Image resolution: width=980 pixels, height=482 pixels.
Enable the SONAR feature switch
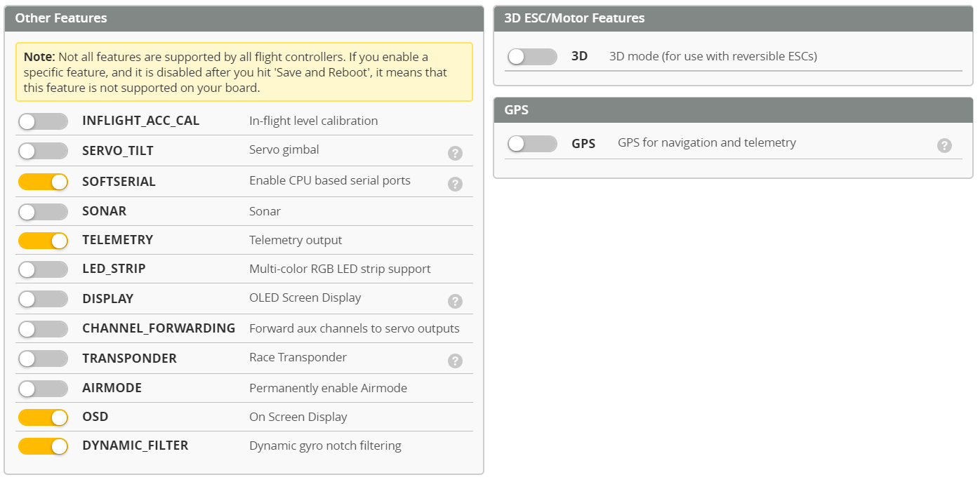pyautogui.click(x=43, y=211)
